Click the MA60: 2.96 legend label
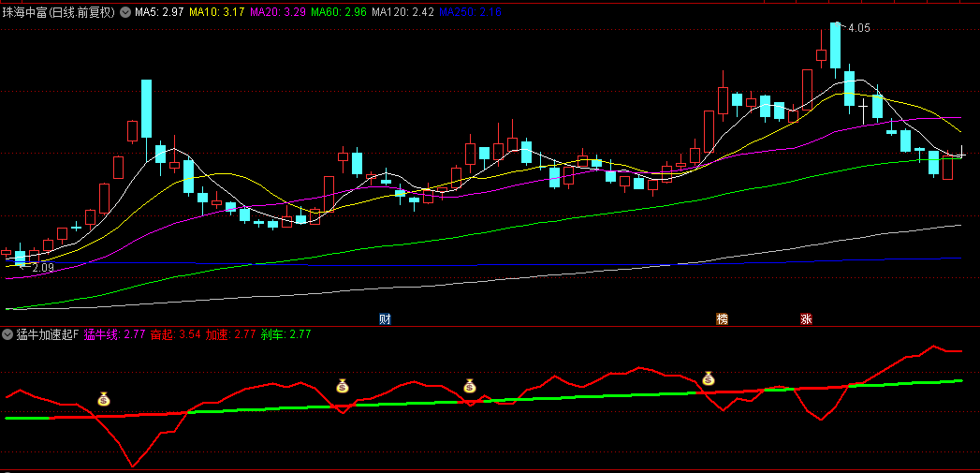 tap(338, 12)
